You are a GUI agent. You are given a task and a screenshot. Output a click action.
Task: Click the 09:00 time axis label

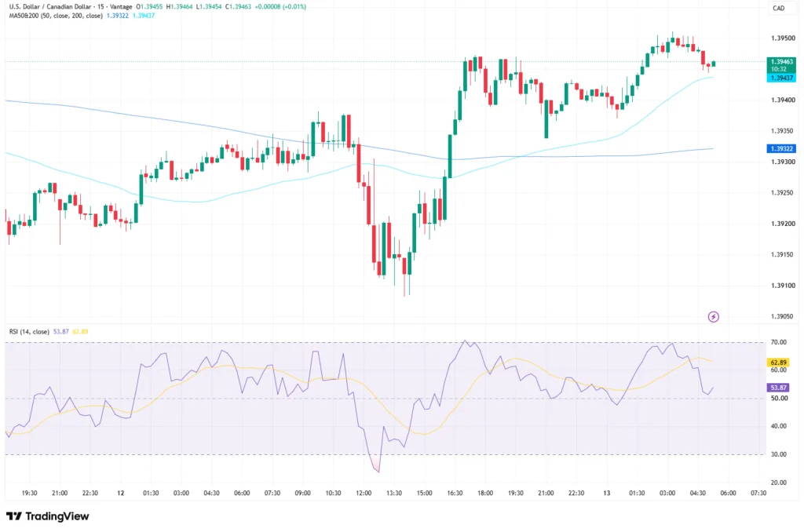click(x=302, y=493)
